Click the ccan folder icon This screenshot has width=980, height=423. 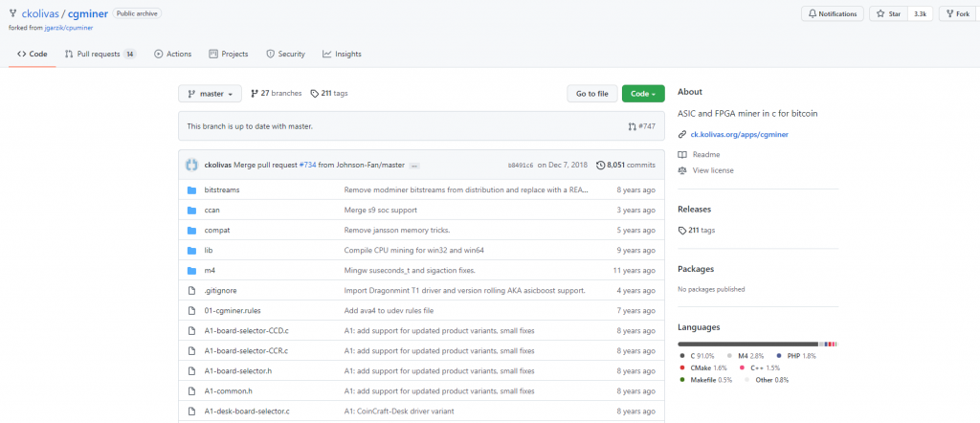point(191,210)
